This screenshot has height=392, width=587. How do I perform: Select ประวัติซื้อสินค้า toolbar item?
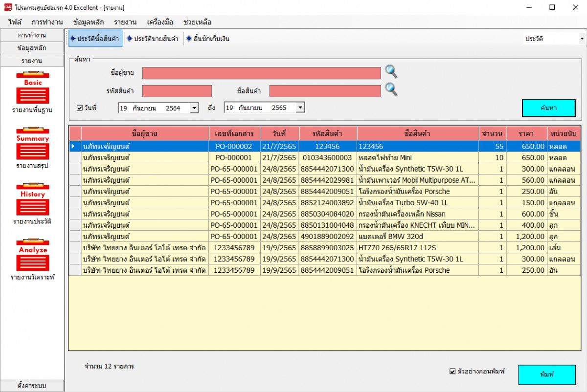pos(95,39)
